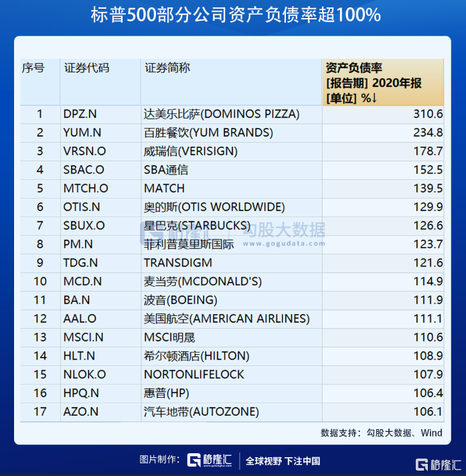Screen dimensions: 466x476
Task: Click the YUM BRANDS company name
Action: (208, 133)
